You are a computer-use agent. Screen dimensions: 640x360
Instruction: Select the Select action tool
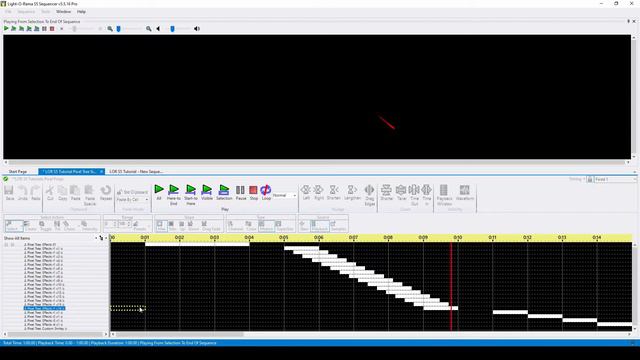coord(13,225)
